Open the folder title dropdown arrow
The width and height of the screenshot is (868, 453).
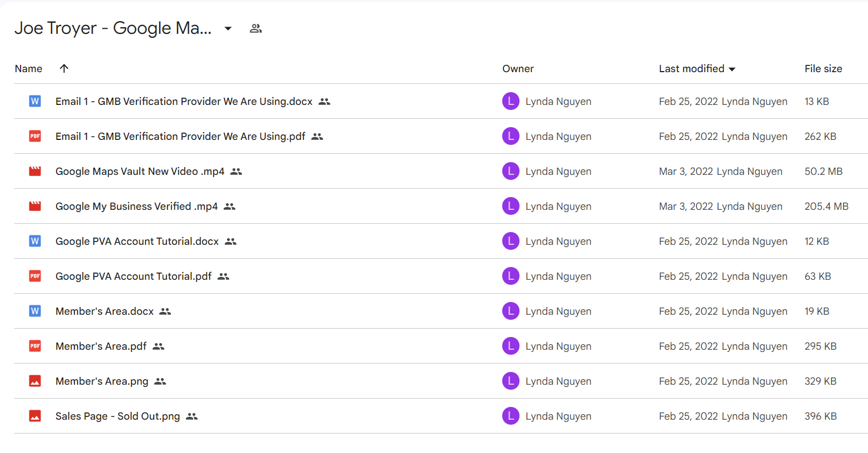coord(228,28)
